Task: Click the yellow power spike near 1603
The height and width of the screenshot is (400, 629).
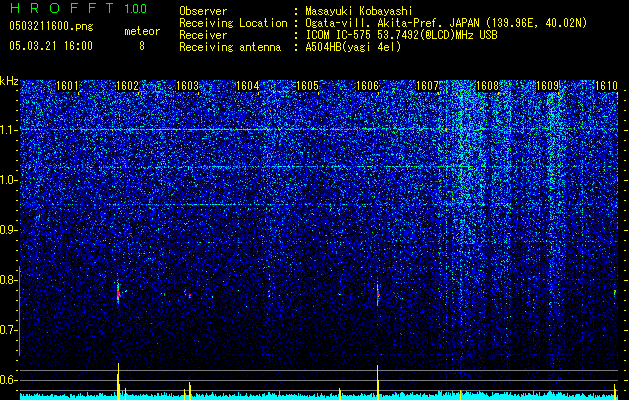Action: pos(190,391)
